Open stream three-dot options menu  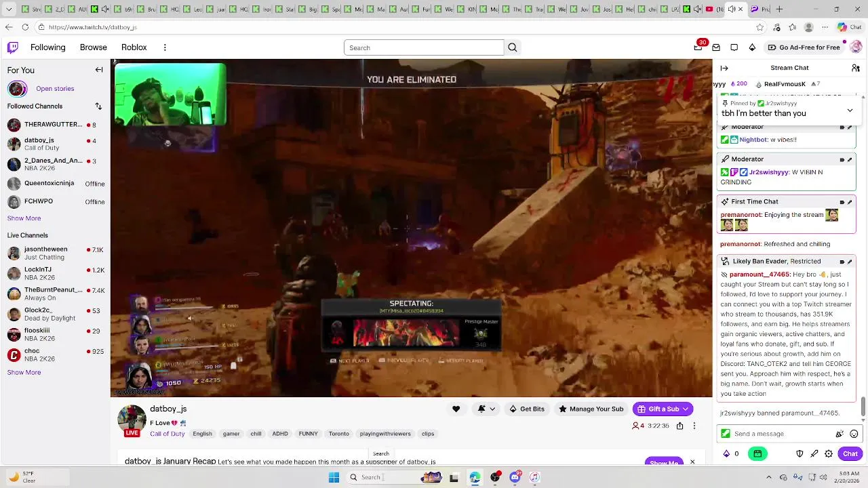694,426
